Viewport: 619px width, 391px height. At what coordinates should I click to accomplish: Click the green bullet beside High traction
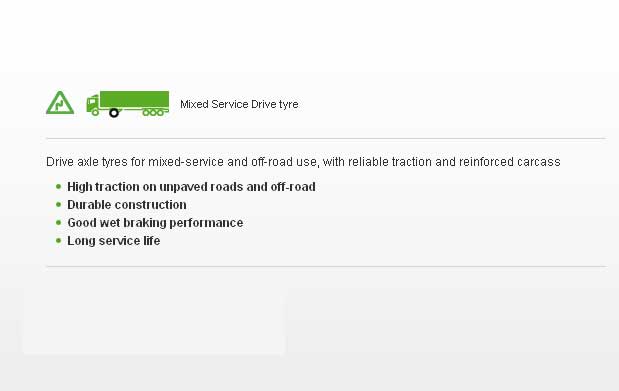tap(59, 186)
